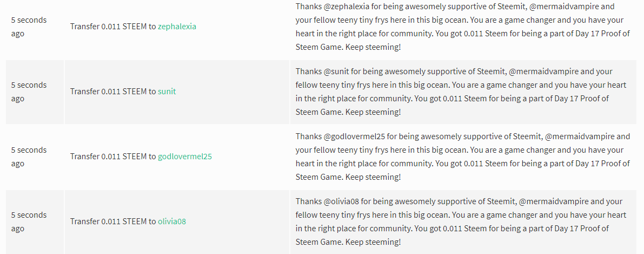Click @mermaidvampire mention in the sunit memo
Viewport: 644px width, 254px height.
point(544,71)
